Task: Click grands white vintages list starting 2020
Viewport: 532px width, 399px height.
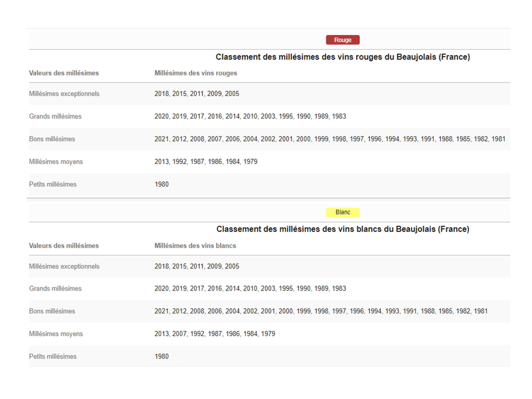Action: coord(250,289)
